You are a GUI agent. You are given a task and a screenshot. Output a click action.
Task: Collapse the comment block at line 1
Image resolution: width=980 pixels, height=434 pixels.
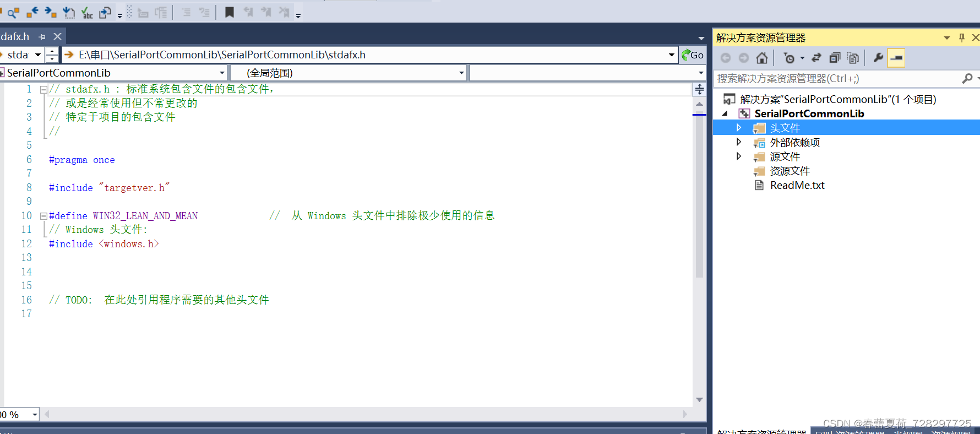click(x=43, y=89)
